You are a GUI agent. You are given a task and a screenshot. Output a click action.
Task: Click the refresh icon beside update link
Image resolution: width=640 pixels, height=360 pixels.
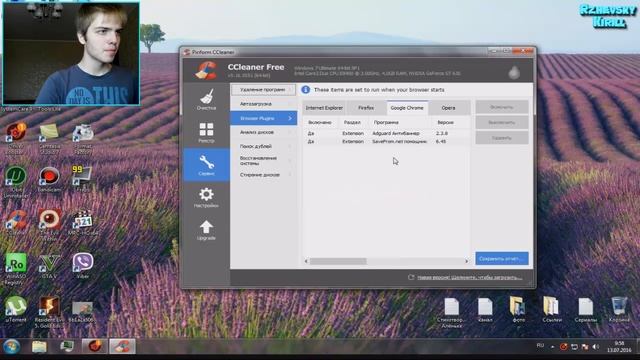point(411,277)
